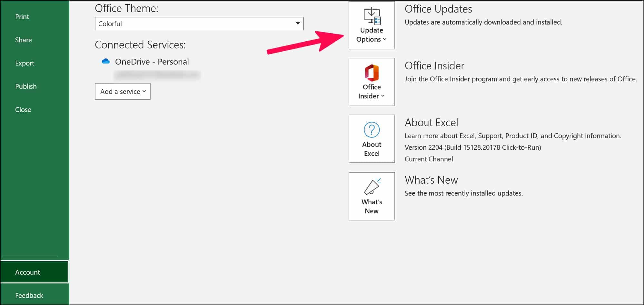Screen dimensions: 644x305
Task: Select Share in the sidebar
Action: click(x=24, y=40)
